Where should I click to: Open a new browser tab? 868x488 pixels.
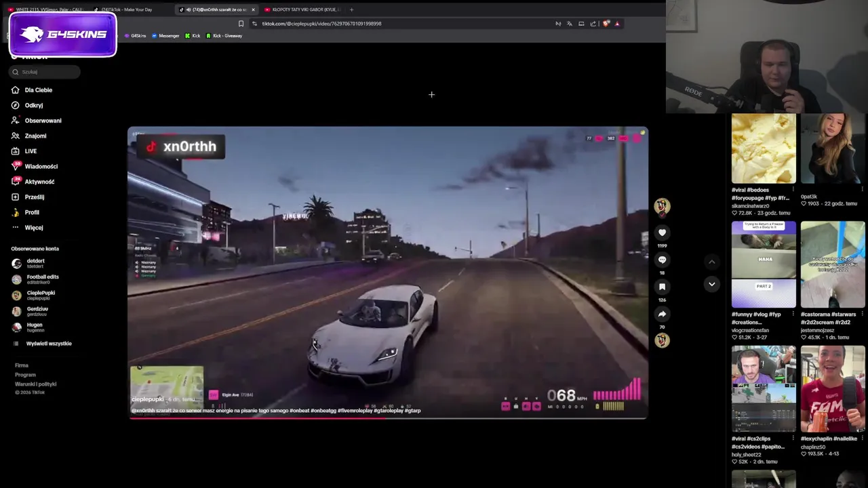(351, 9)
